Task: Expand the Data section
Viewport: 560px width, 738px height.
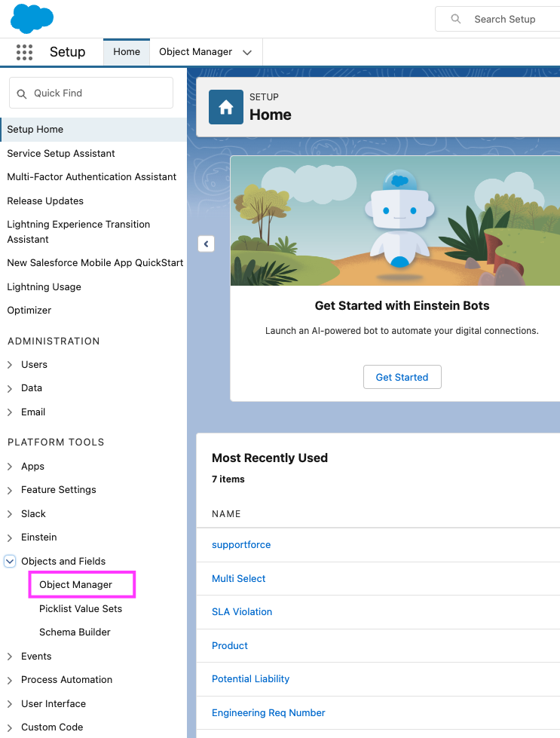Action: (x=10, y=388)
